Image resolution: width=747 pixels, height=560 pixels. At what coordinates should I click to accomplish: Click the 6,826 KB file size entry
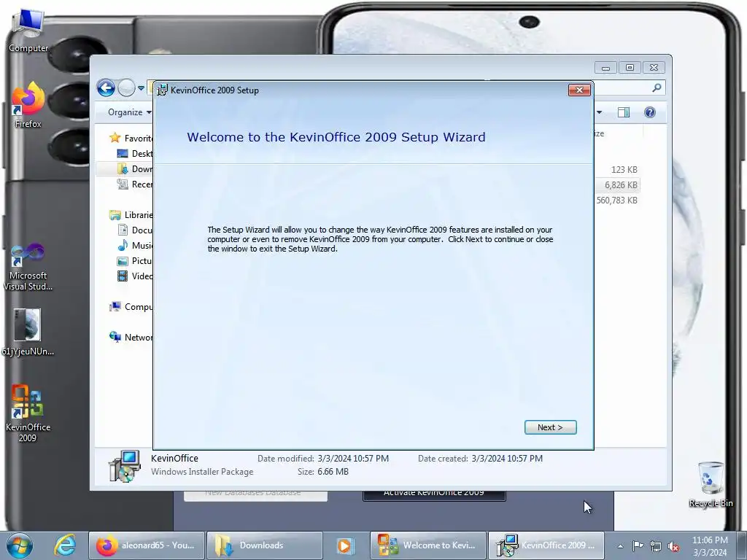pos(621,184)
